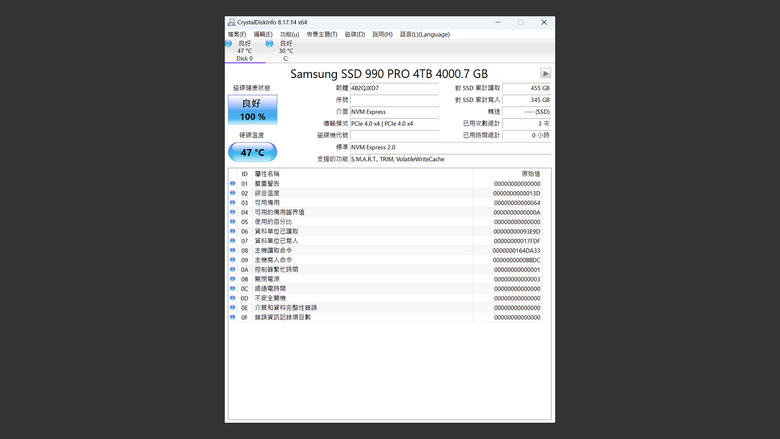Click raw value 0000000000B8DC

[x=516, y=260]
